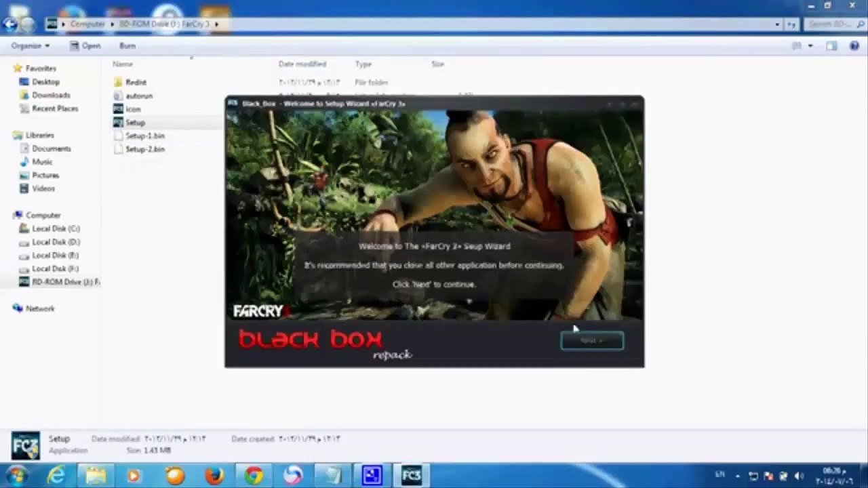Viewport: 868px width, 488px height.
Task: Open Local Disk (E:)
Action: [56, 256]
